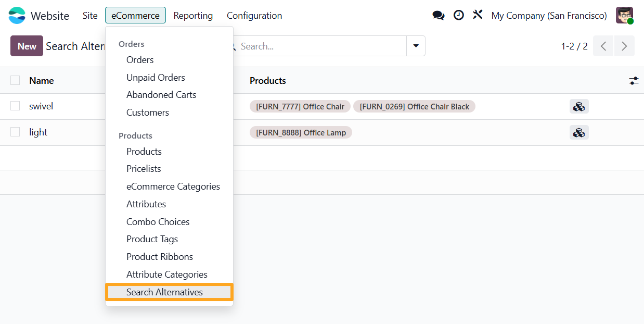Click the Odoo Website app logo
The width and height of the screenshot is (644, 324).
pyautogui.click(x=17, y=16)
